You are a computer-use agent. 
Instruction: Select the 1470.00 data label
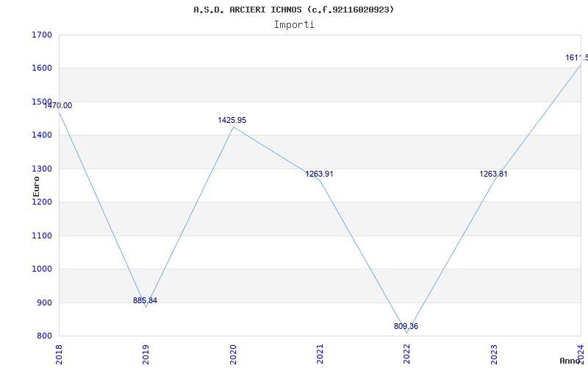58,105
